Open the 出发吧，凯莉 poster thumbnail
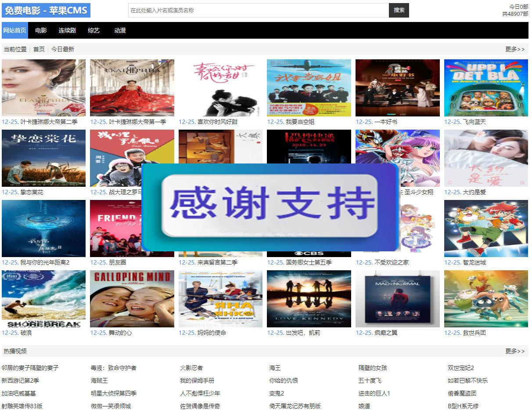Image resolution: width=532 pixels, height=410 pixels. click(x=309, y=299)
